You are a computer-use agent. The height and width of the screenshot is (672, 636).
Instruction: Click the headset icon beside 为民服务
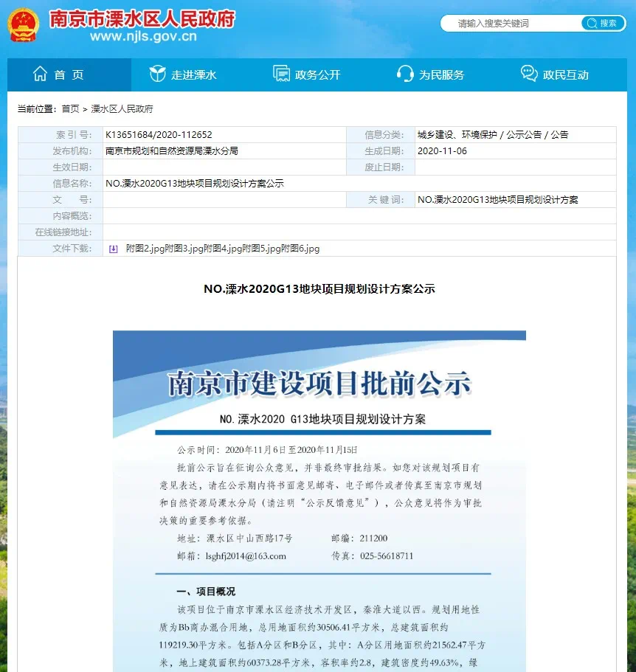pyautogui.click(x=404, y=75)
